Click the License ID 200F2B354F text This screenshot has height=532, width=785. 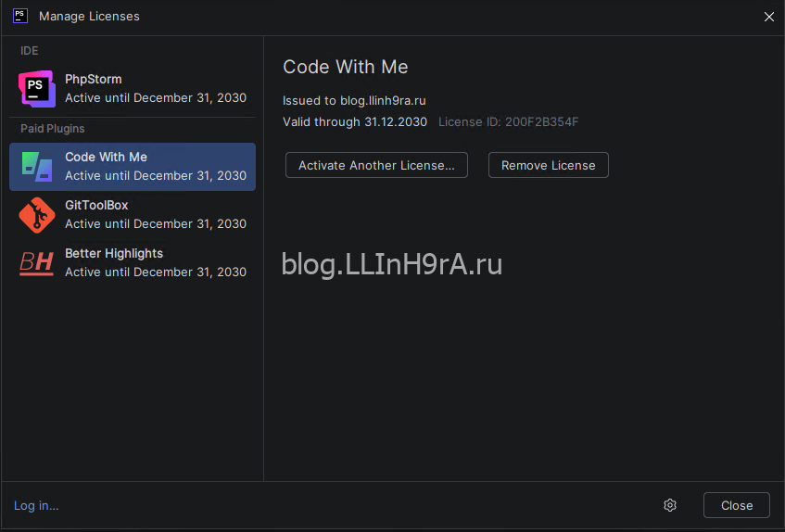click(508, 122)
